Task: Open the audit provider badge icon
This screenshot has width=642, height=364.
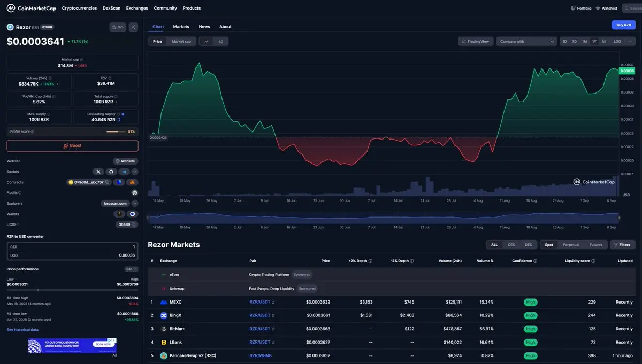Action: pyautogui.click(x=135, y=192)
